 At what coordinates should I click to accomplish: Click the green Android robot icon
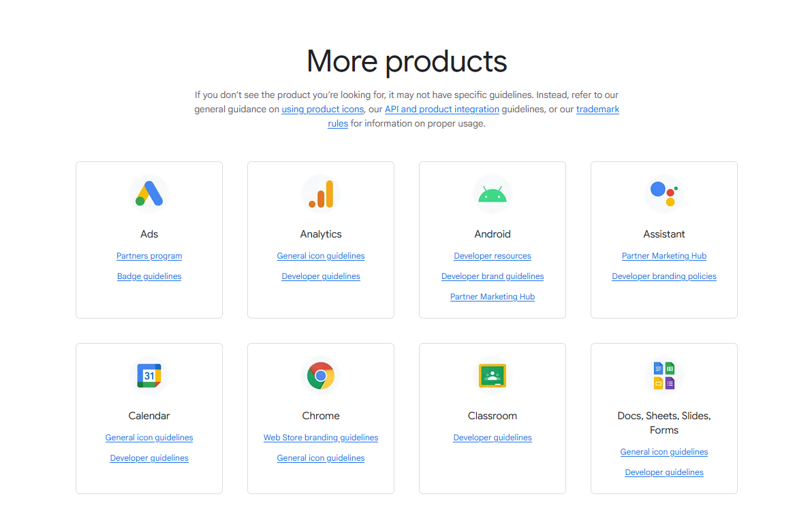493,195
